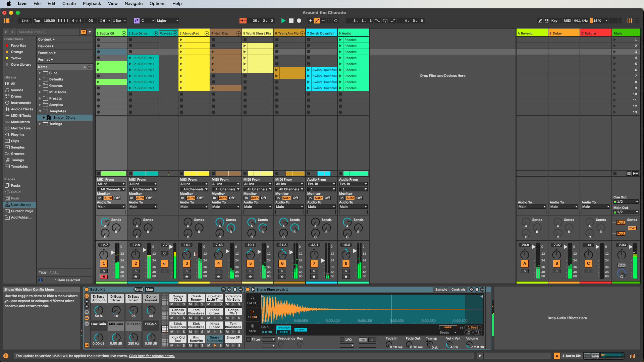Click the Rand button on Battu Kit
The height and width of the screenshot is (362, 644).
click(x=139, y=290)
